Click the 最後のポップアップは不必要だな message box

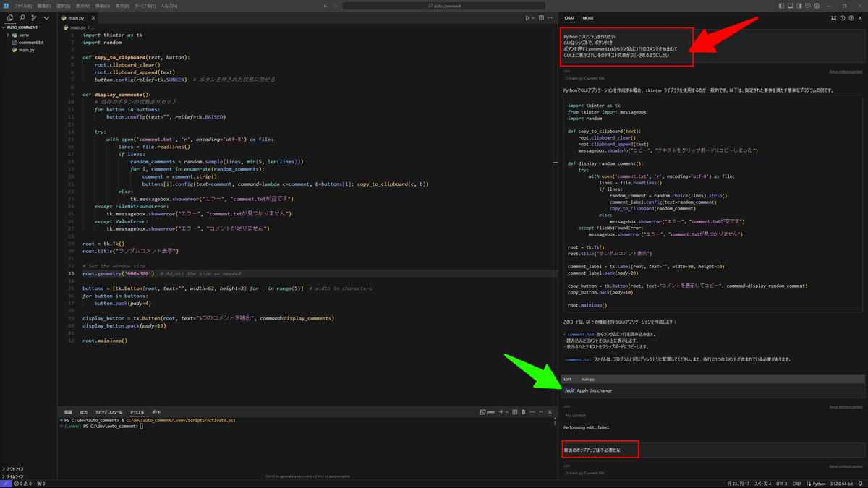pos(713,450)
